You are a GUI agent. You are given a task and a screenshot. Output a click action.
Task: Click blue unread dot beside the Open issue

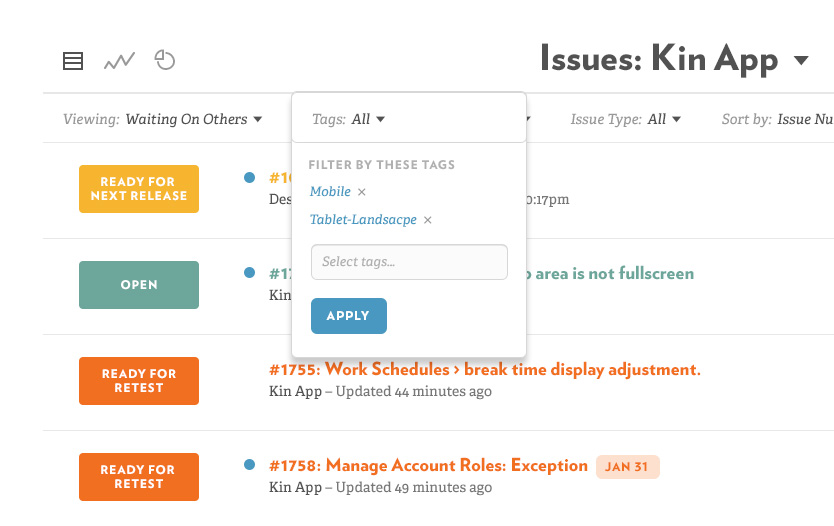(x=249, y=272)
